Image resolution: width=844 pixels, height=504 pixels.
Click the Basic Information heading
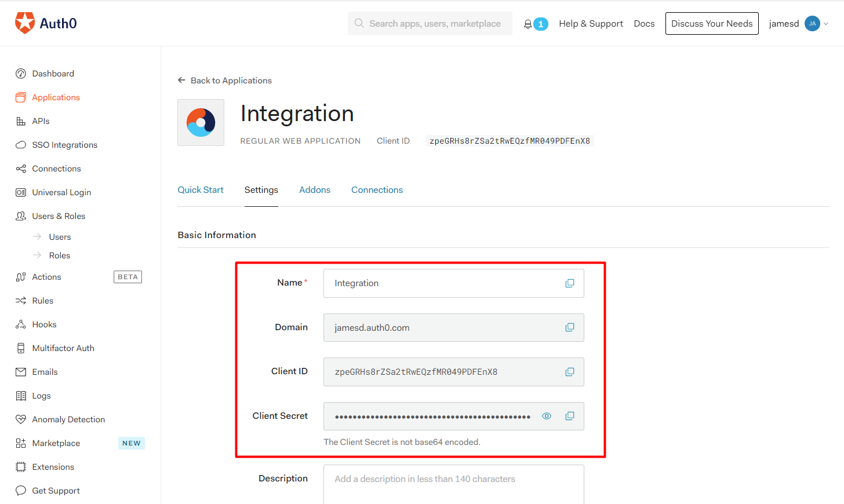click(217, 235)
